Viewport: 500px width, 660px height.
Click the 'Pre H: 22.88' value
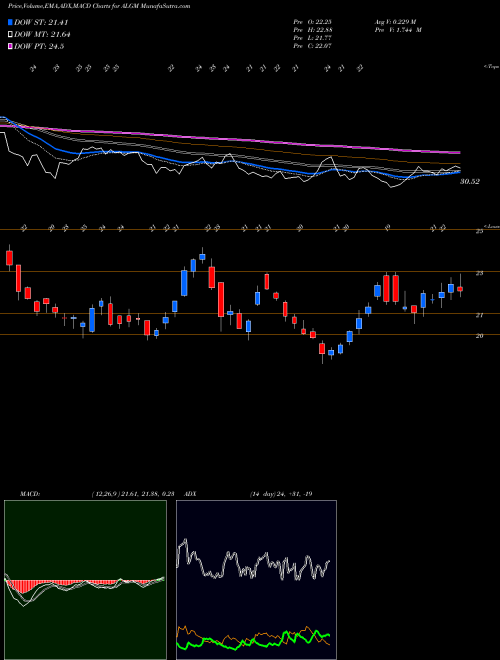point(313,30)
